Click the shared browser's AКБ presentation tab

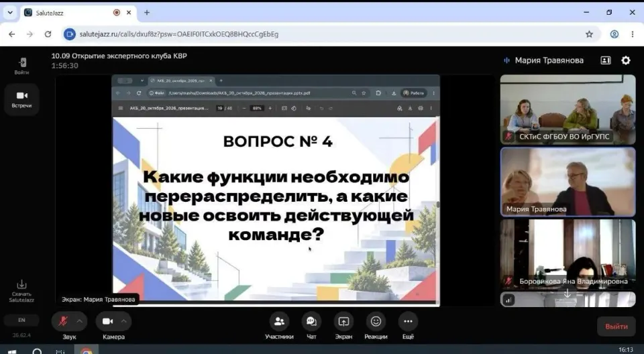(181, 81)
